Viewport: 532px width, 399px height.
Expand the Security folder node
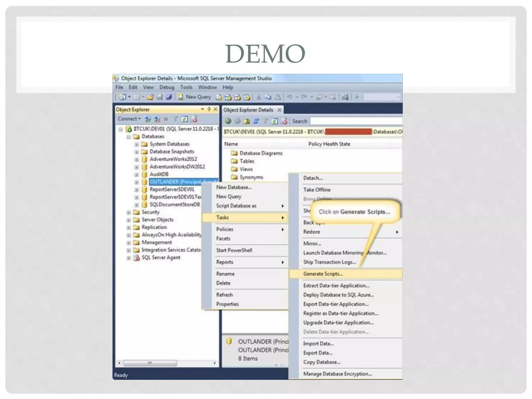coord(129,212)
